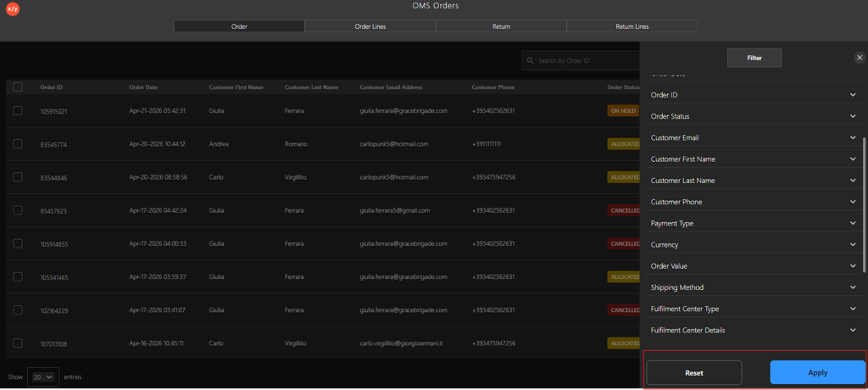Click order ID 105915021
The width and height of the screenshot is (868, 390).
54,111
